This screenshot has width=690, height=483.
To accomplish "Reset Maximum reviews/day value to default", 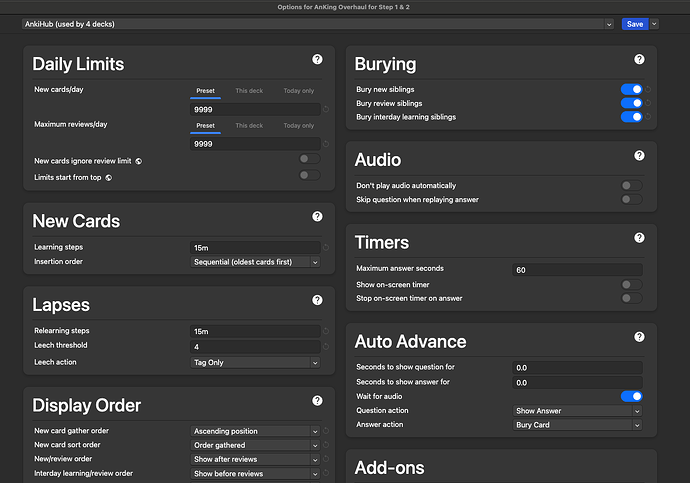I will point(326,144).
